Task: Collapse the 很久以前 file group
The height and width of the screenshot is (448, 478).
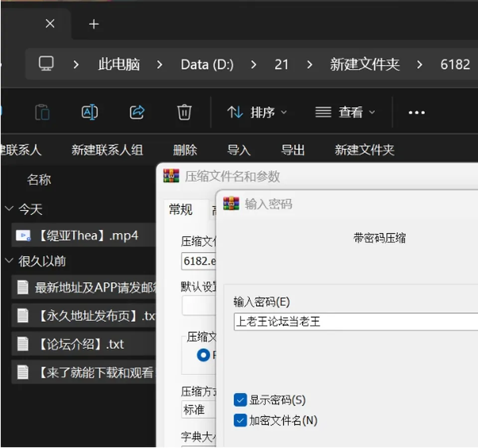Action: point(9,261)
